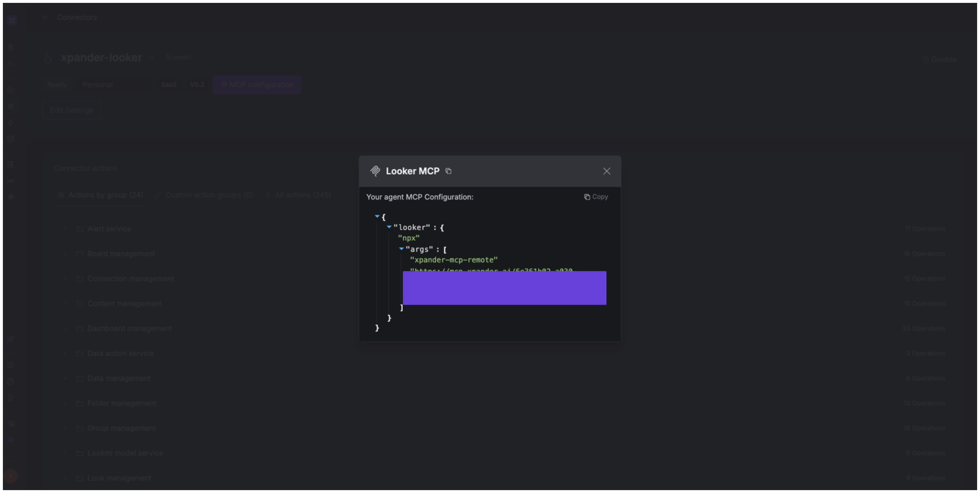
Task: Open the MCP configuration button
Action: coord(257,84)
